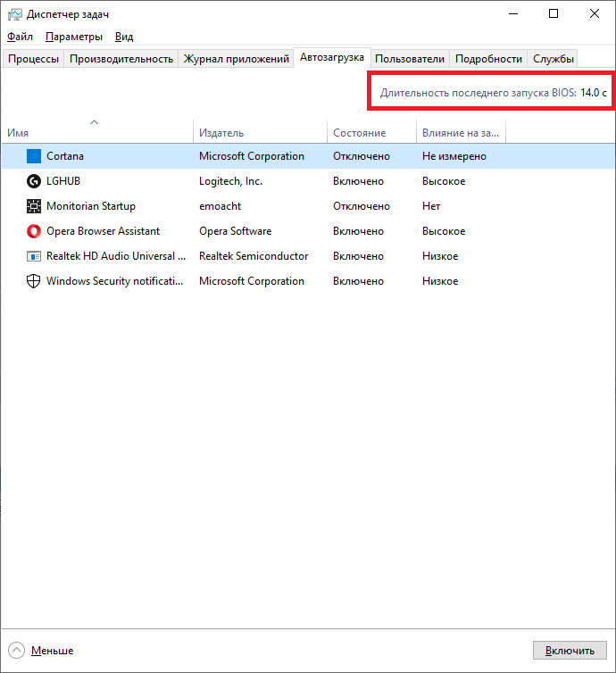
Task: Switch to the Пользователи tab
Action: pyautogui.click(x=410, y=59)
